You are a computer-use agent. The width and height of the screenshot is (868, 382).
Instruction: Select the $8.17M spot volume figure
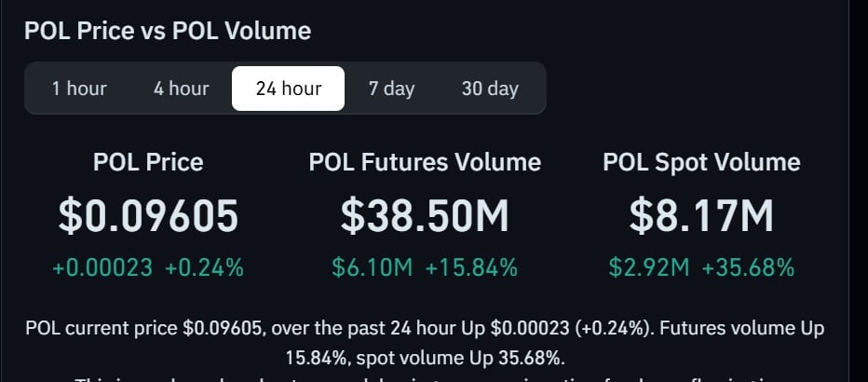(x=701, y=216)
